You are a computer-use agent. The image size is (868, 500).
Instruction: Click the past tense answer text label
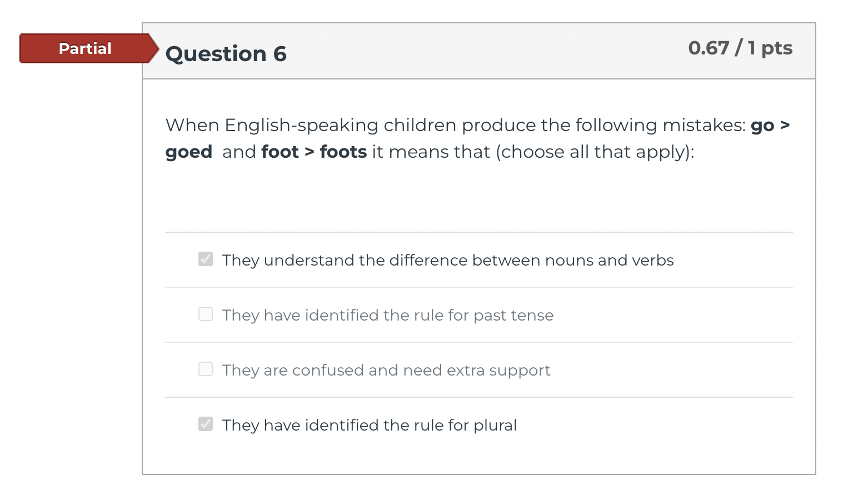click(x=387, y=315)
